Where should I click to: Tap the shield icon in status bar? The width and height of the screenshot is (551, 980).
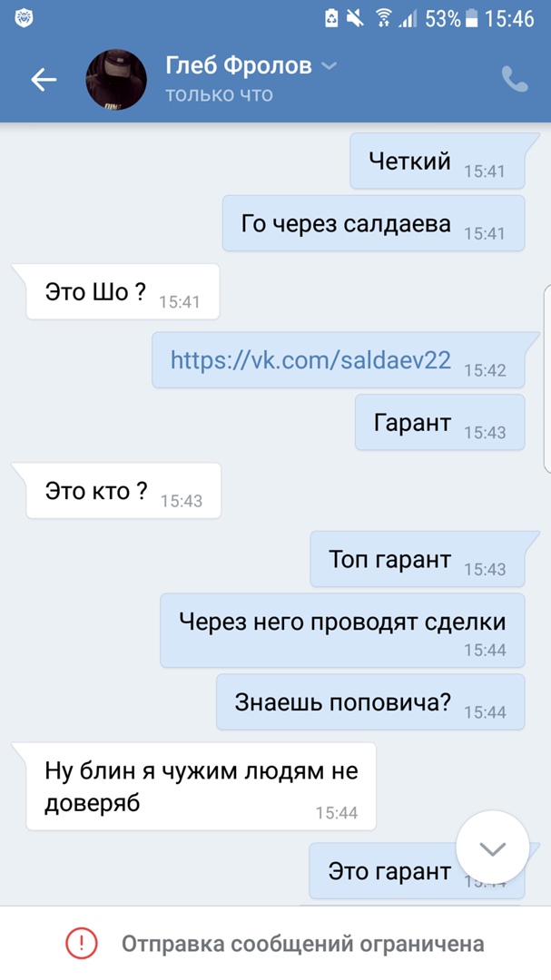coord(24,19)
